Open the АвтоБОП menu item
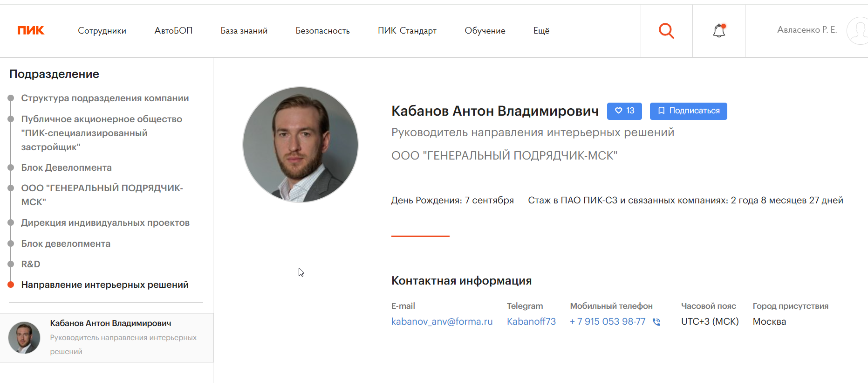868x383 pixels. pyautogui.click(x=173, y=31)
